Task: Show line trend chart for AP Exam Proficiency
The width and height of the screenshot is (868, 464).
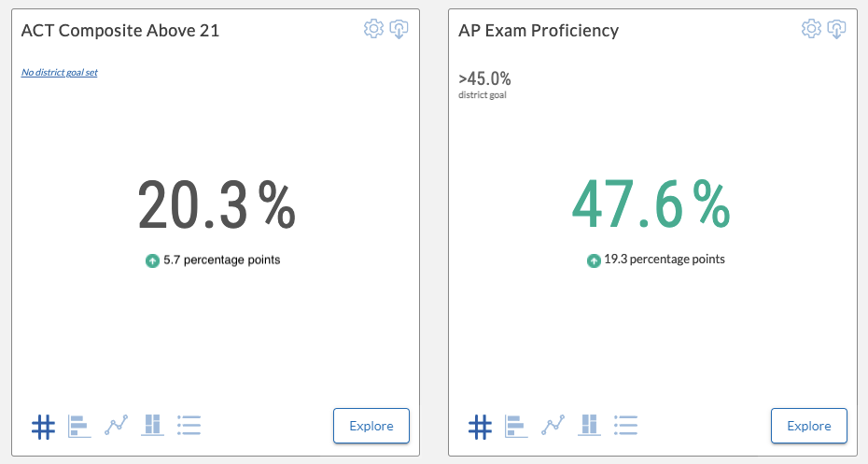Action: (553, 425)
